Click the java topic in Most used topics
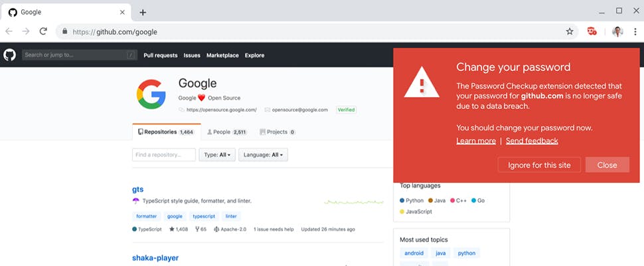The height and width of the screenshot is (266, 644). click(441, 253)
